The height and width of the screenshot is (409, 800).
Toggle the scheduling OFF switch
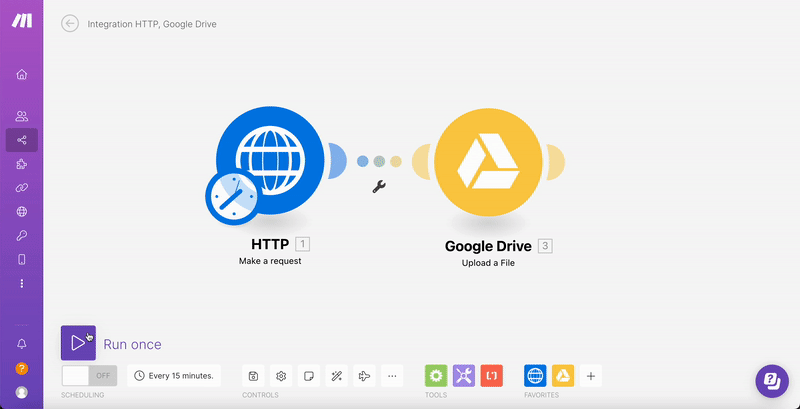89,376
